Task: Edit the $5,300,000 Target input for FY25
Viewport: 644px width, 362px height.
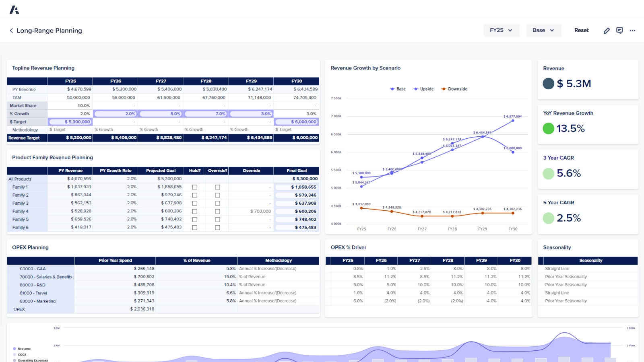Action: click(x=70, y=121)
